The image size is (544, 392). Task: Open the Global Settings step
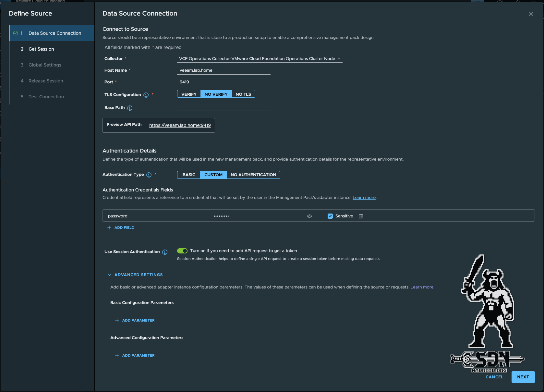(45, 65)
